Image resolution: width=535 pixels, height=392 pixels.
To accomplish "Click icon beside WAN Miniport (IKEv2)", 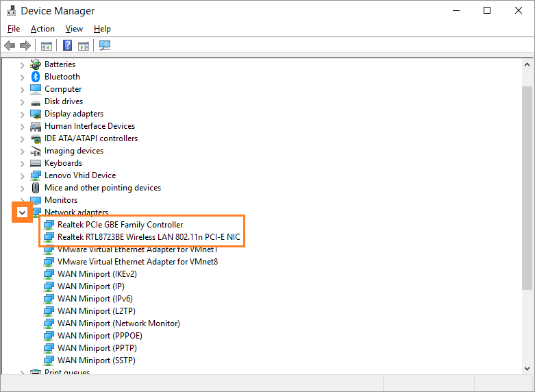I will tap(49, 274).
